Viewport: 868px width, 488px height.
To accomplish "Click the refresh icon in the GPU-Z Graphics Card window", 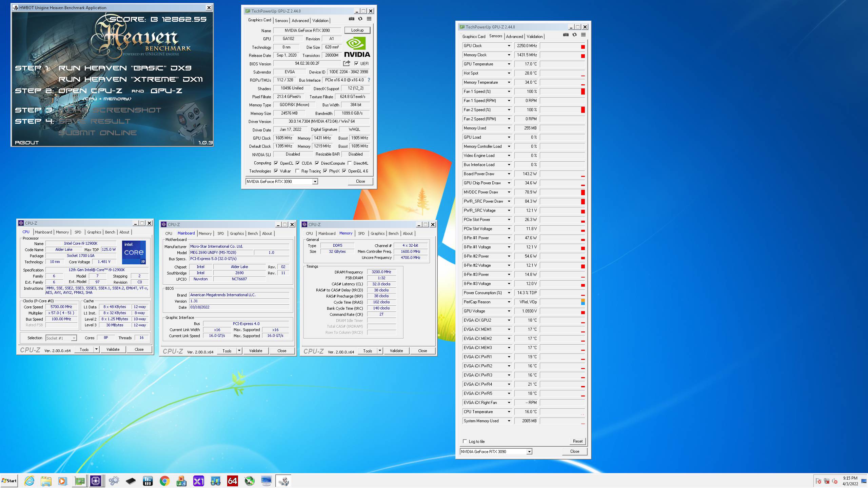I will 360,19.
